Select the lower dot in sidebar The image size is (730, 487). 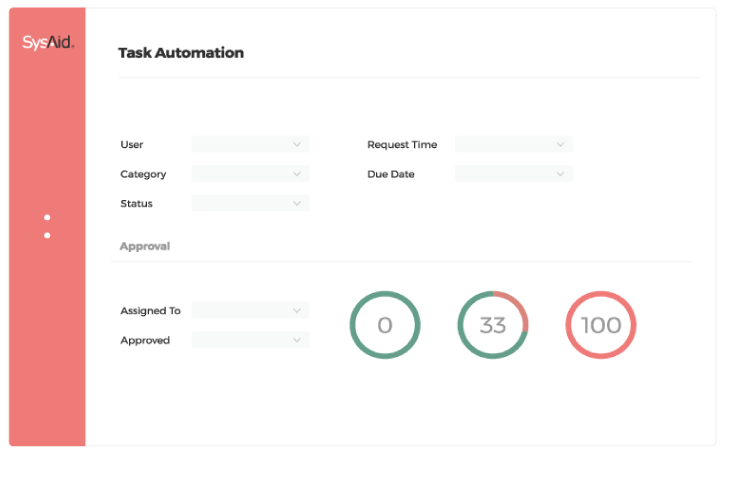47,235
